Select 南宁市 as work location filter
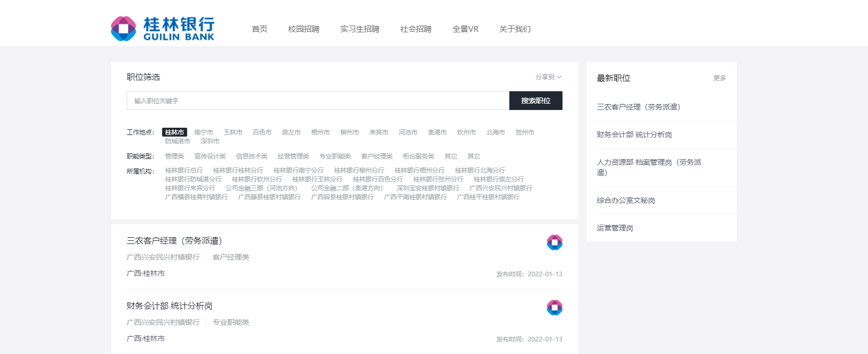 [203, 132]
